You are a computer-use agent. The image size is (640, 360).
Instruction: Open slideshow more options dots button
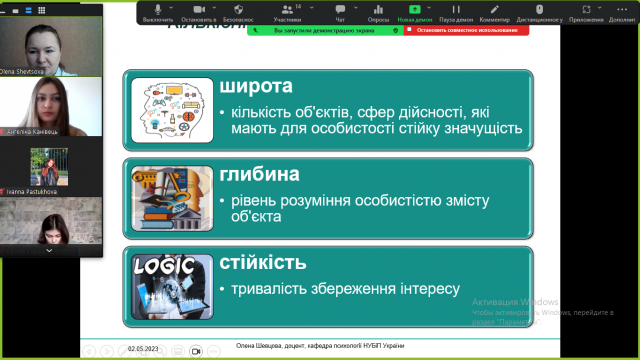(x=214, y=351)
